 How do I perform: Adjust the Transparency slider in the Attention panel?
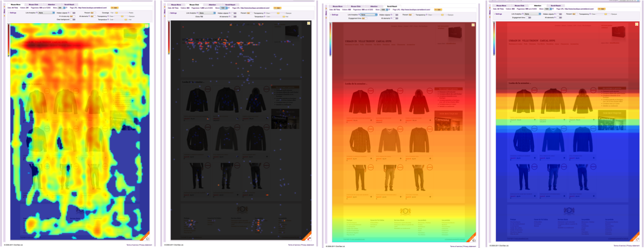603,14
